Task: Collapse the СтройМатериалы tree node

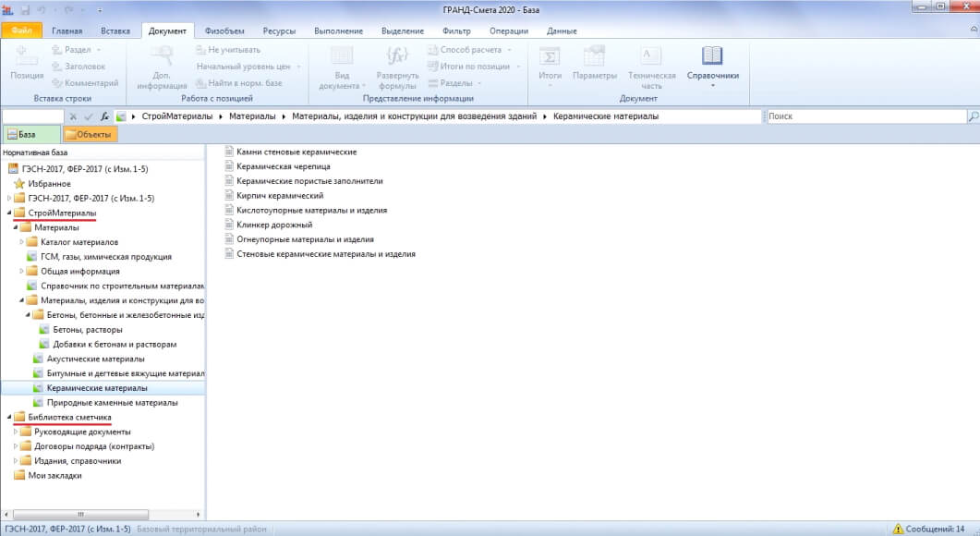Action: click(9, 213)
